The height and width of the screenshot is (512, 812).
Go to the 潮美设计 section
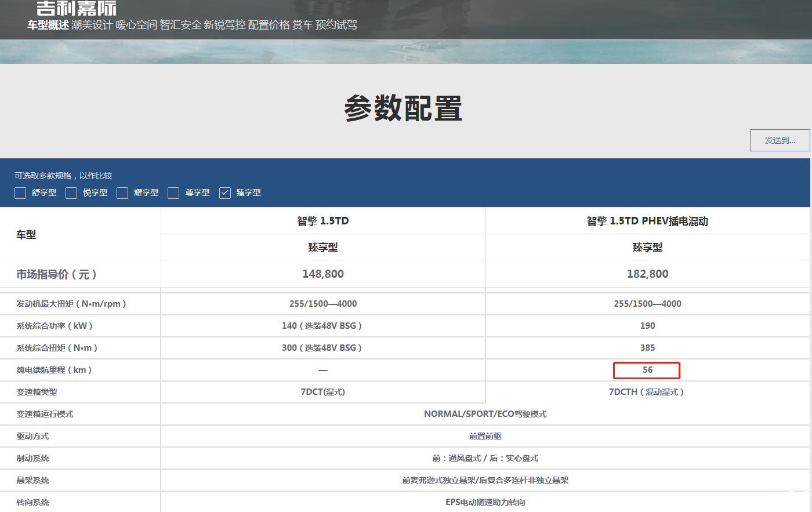point(92,25)
